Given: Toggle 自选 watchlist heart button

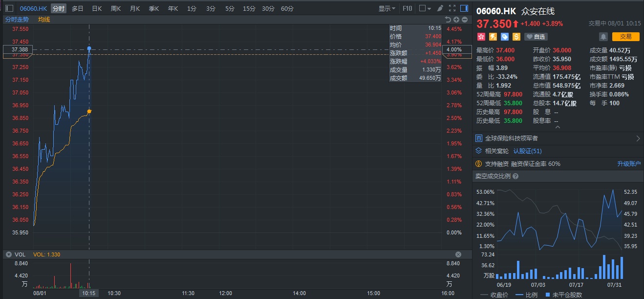Looking at the screenshot, I should click(x=536, y=37).
